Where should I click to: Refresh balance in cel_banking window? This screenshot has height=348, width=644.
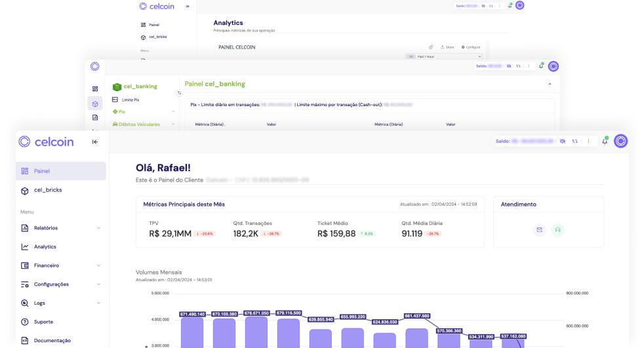[x=518, y=66]
